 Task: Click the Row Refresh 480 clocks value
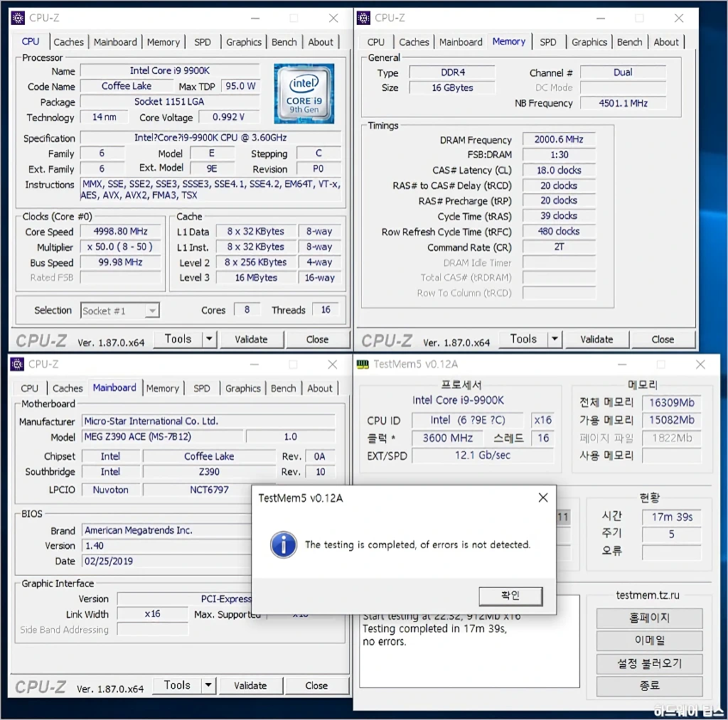click(x=559, y=231)
